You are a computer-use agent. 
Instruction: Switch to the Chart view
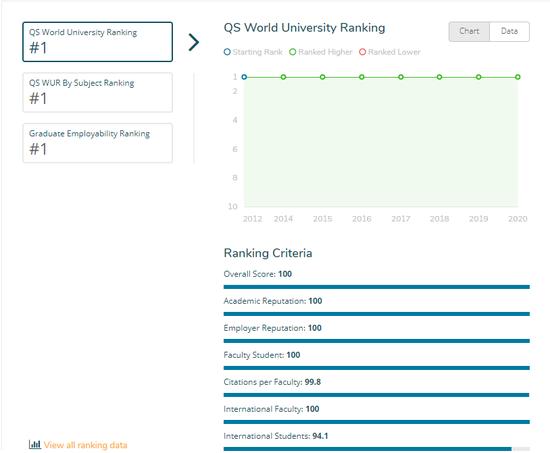tap(469, 31)
